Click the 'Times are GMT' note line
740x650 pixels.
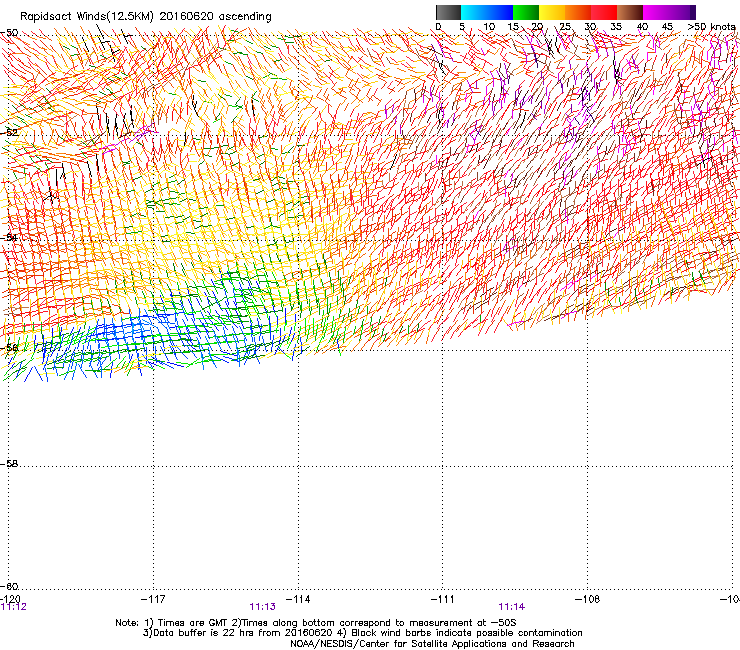pyautogui.click(x=316, y=623)
